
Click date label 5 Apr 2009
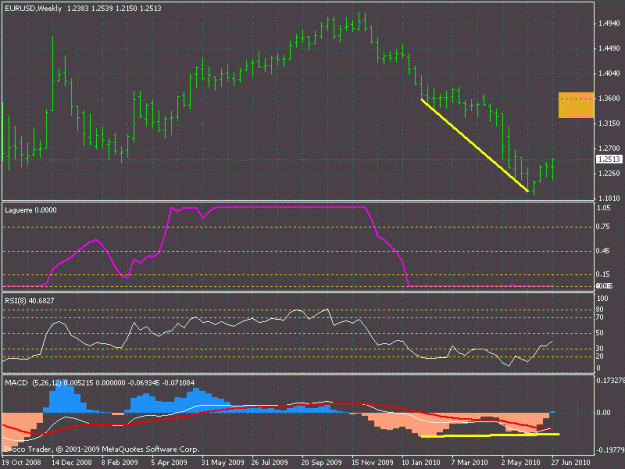(x=169, y=463)
